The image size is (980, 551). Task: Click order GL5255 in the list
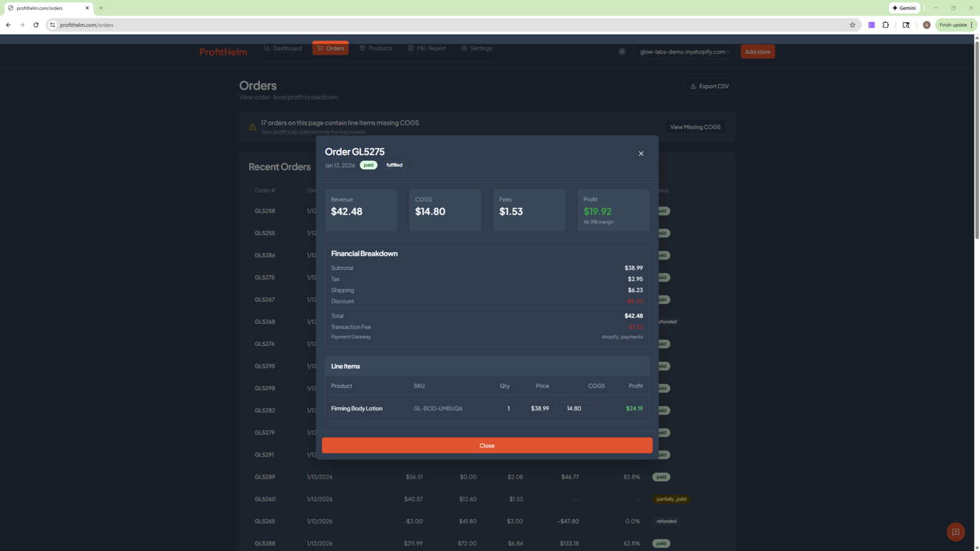265,233
